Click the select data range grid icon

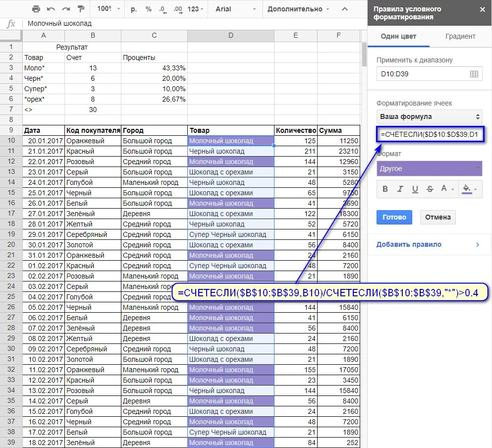point(474,74)
